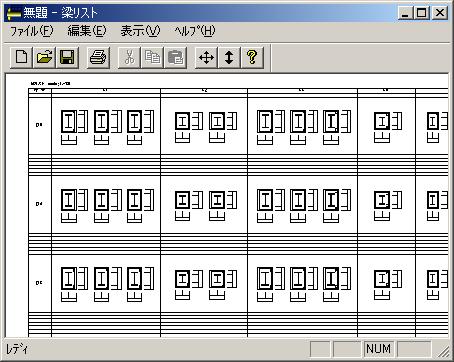
Task: Select the four-way move arrows tool
Action: (x=206, y=58)
